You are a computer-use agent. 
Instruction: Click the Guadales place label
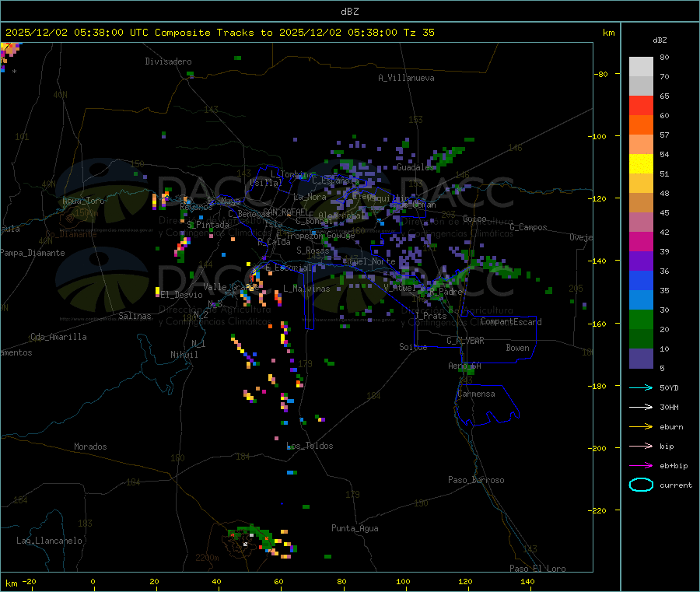(x=415, y=167)
